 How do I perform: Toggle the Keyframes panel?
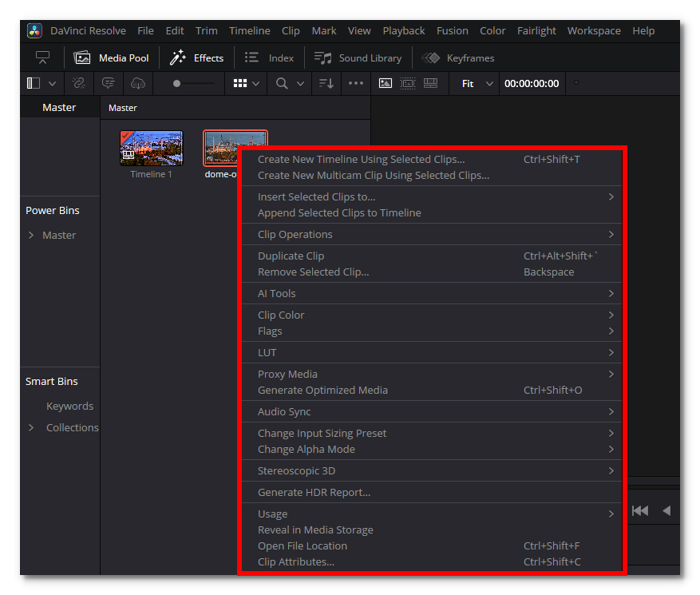[458, 58]
